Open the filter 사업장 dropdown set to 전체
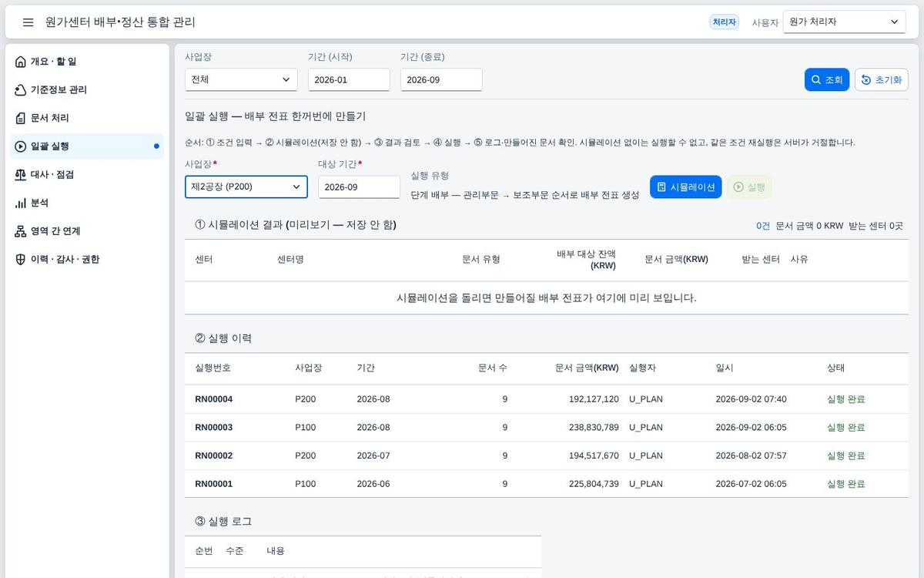 pos(241,79)
